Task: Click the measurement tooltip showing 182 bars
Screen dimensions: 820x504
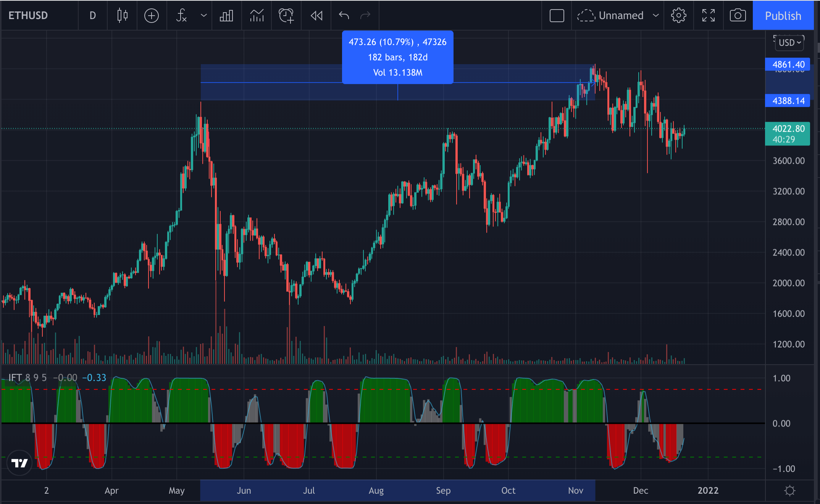Action: tap(397, 57)
